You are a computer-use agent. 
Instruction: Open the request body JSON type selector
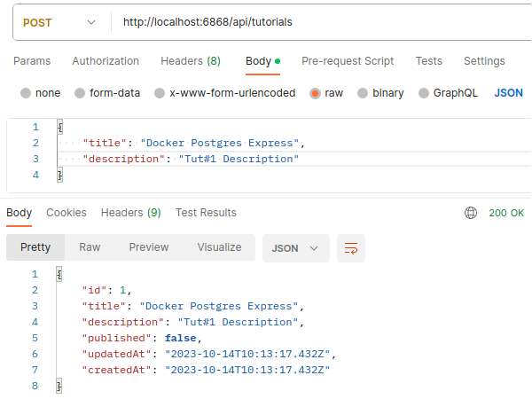coord(508,93)
